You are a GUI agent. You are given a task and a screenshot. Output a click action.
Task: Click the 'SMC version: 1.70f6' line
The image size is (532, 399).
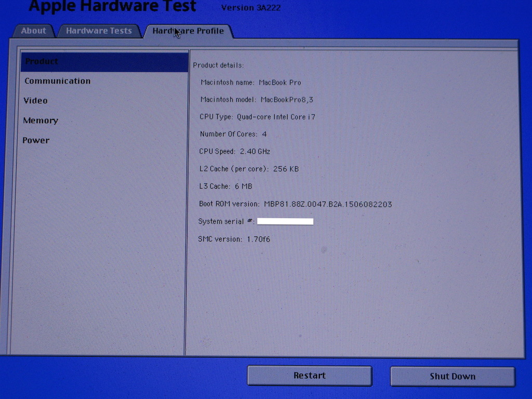click(234, 239)
